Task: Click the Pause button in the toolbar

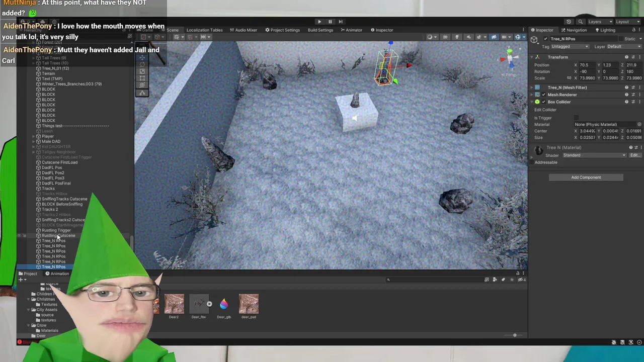Action: coord(330,22)
